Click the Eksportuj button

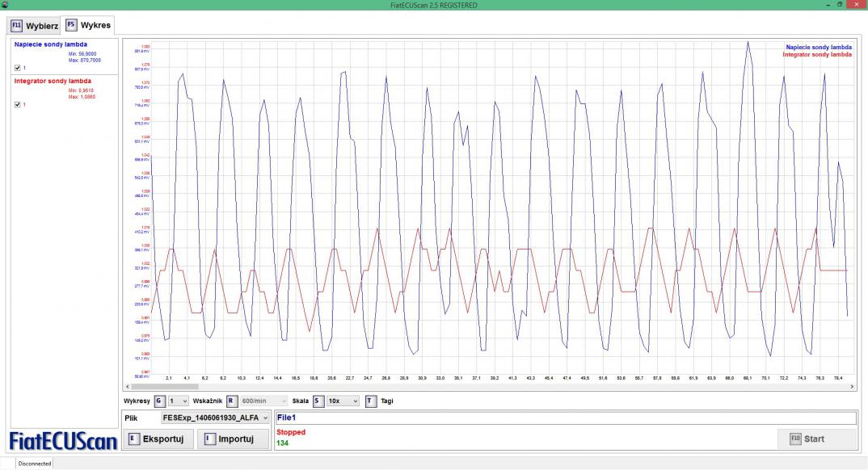click(158, 439)
